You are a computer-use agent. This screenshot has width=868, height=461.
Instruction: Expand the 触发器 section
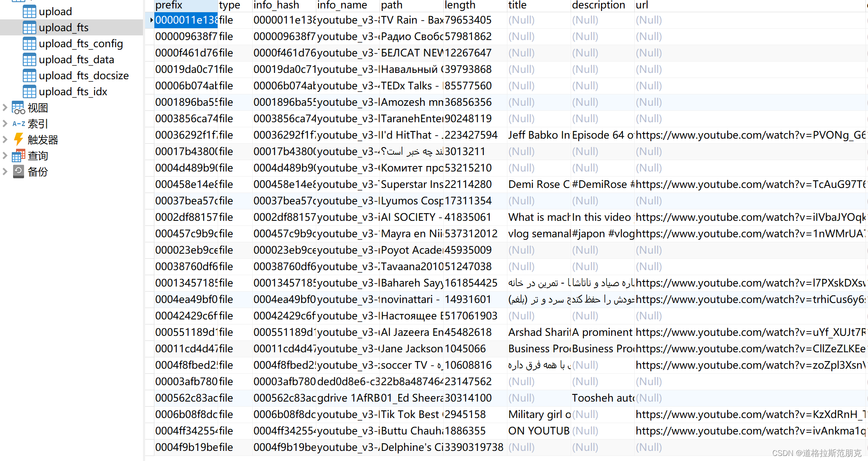pyautogui.click(x=4, y=139)
